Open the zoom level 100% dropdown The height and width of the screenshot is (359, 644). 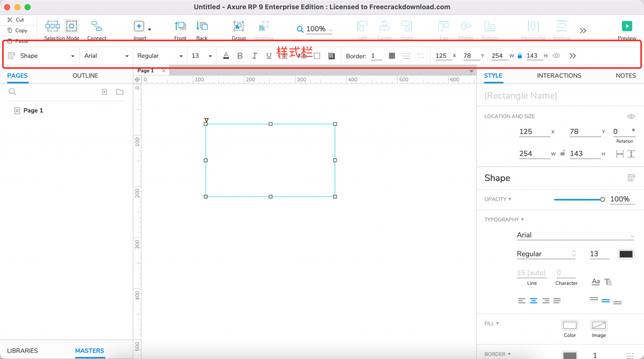(x=315, y=29)
